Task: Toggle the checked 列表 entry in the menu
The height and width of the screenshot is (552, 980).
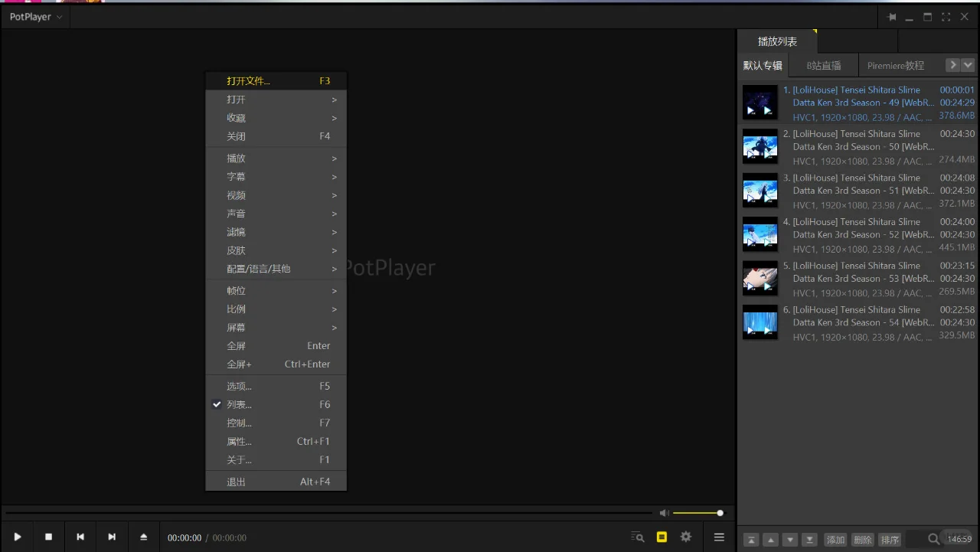Action: point(238,404)
